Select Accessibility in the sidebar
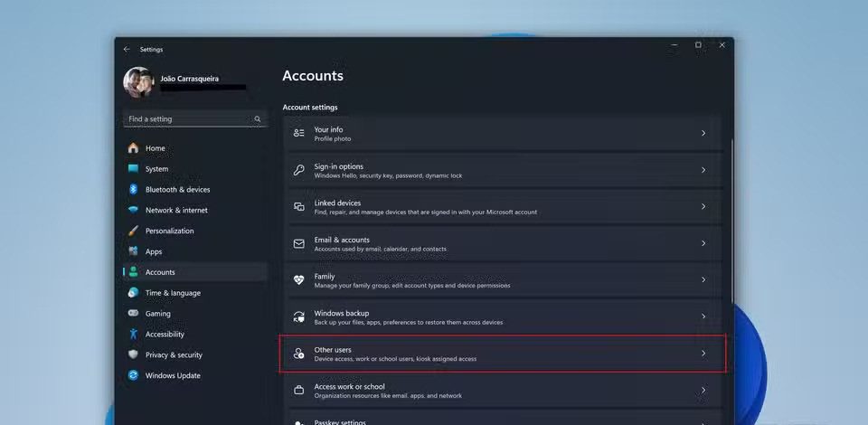Image resolution: width=868 pixels, height=425 pixels. tap(195, 334)
